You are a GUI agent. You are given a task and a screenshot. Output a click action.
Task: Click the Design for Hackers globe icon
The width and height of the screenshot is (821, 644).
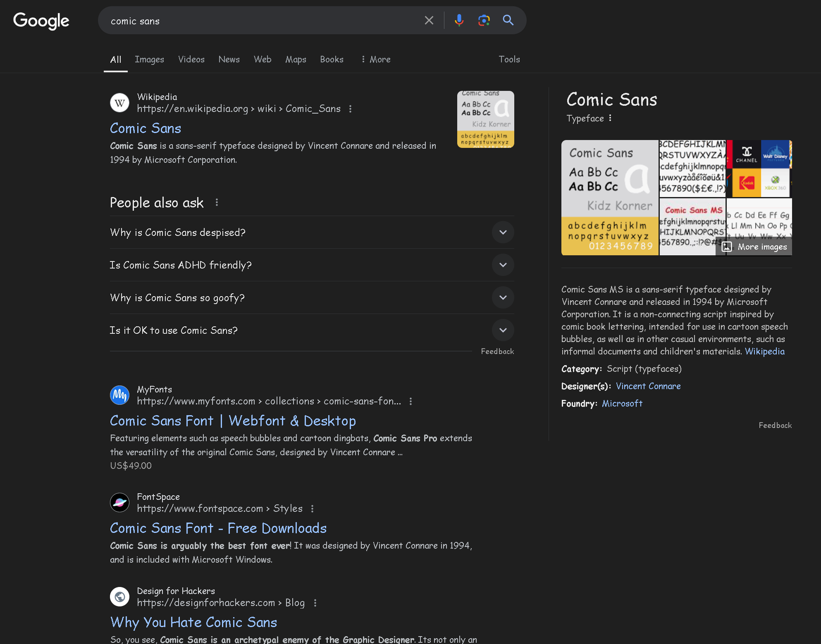point(119,597)
